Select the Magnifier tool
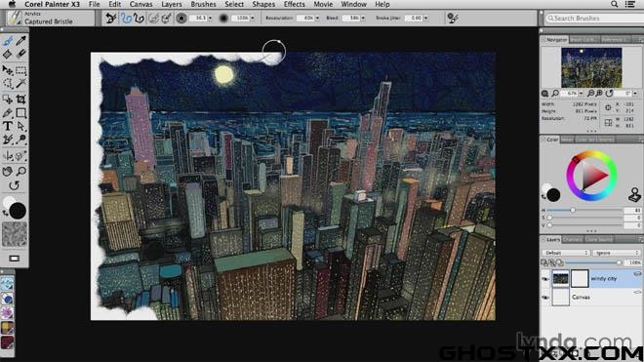 coord(20,171)
